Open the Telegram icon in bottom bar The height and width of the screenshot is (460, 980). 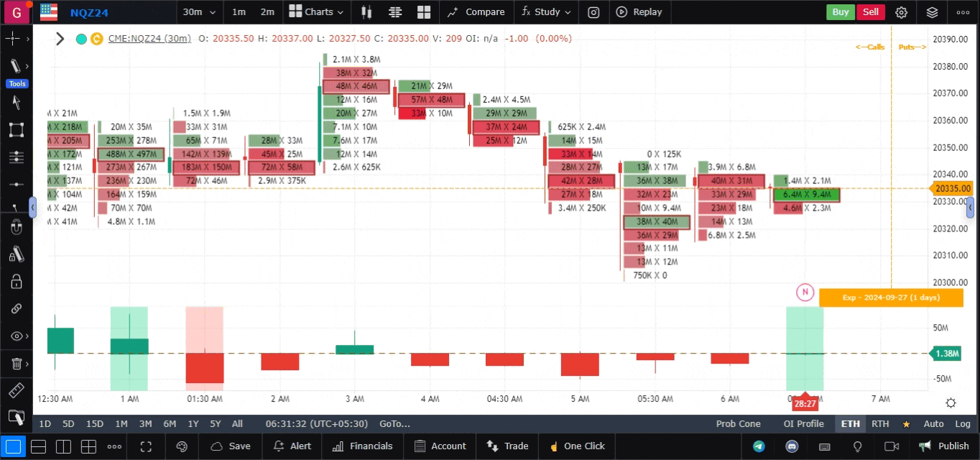pyautogui.click(x=759, y=446)
